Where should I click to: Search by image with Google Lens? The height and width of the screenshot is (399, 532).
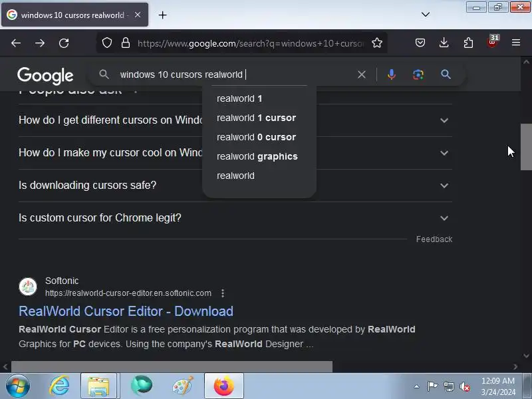pyautogui.click(x=418, y=74)
